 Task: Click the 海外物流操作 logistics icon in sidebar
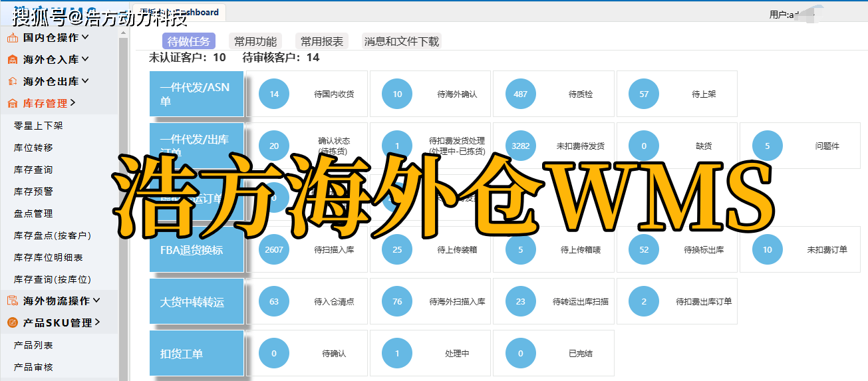[12, 301]
